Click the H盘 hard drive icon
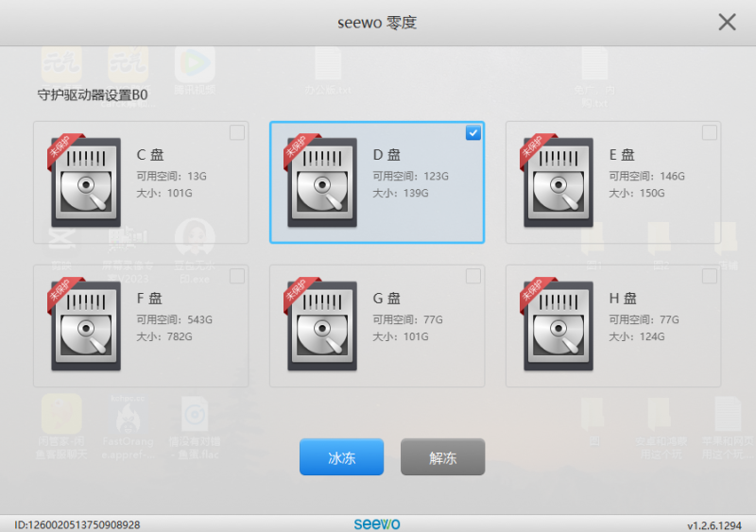This screenshot has width=756, height=532. pos(556,326)
